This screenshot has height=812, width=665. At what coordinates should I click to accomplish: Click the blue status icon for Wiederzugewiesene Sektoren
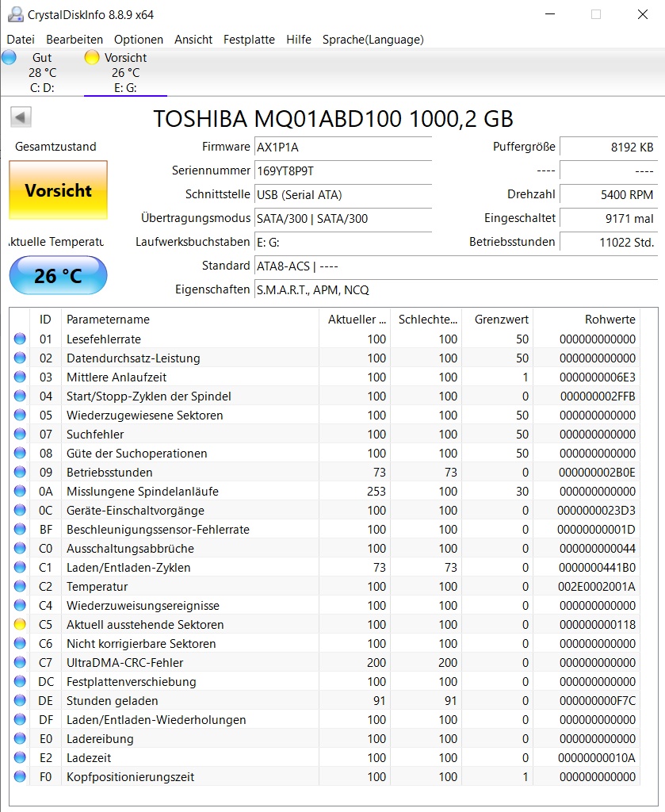point(20,416)
